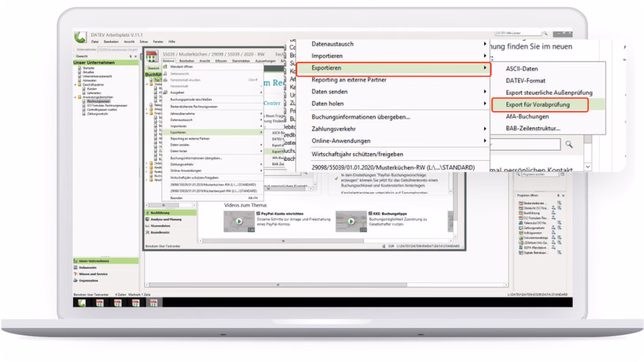Select Startseite in the Unser Unternehmen tree
This screenshot has height=362, width=644.
88,68
